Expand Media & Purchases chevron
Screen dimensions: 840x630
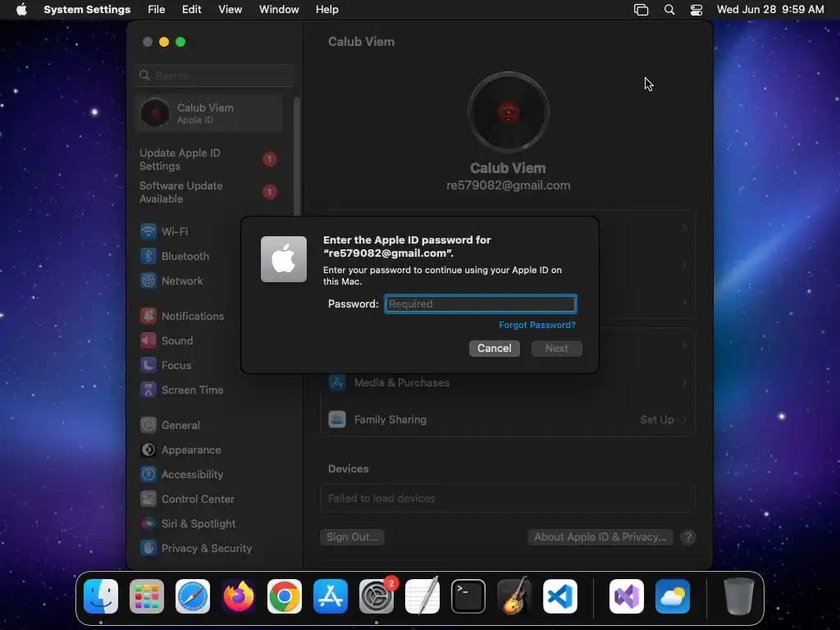pyautogui.click(x=685, y=382)
